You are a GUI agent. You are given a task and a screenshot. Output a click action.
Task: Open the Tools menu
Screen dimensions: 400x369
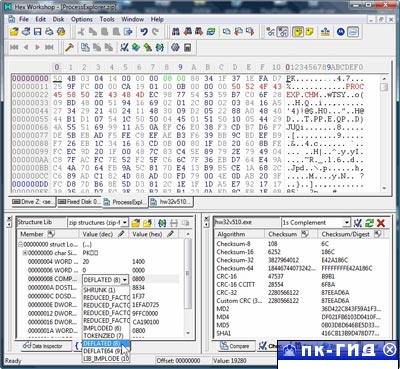[107, 19]
